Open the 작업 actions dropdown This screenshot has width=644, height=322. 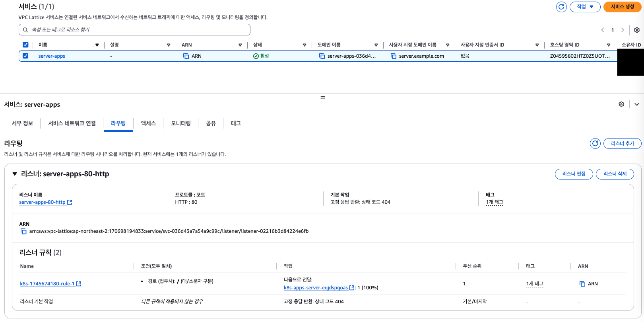(x=585, y=7)
